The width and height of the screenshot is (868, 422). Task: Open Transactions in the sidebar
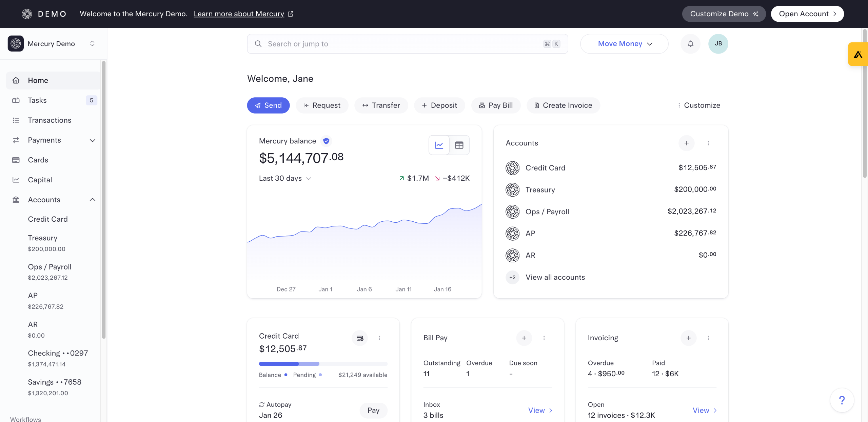coord(50,120)
